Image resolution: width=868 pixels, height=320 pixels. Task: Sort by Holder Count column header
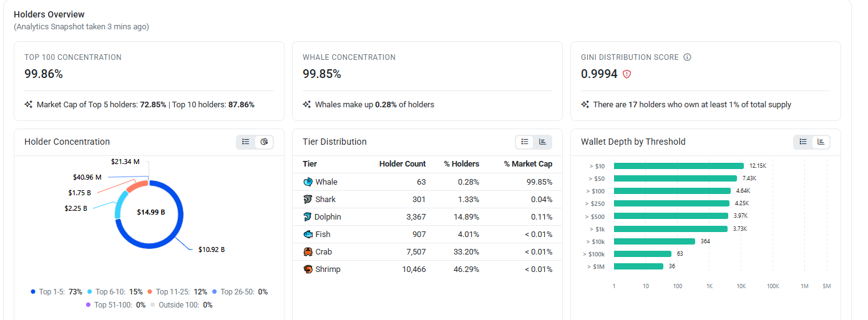(x=402, y=164)
